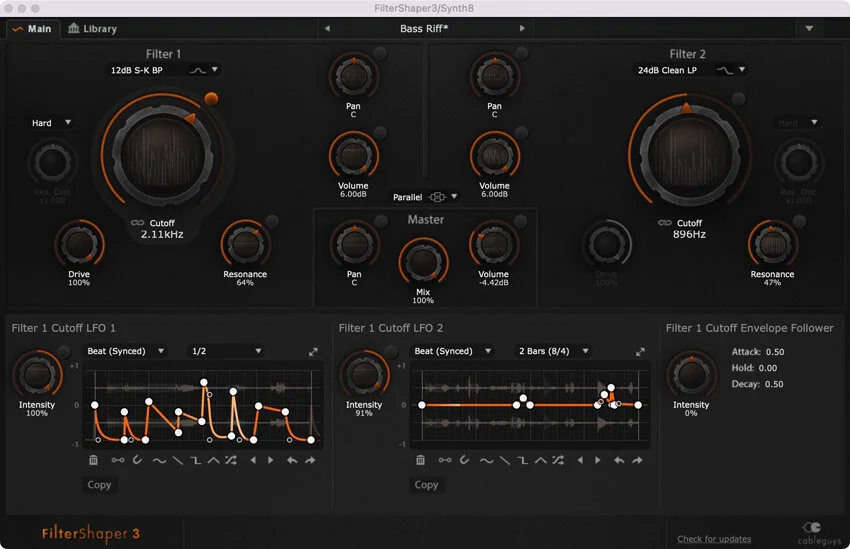The height and width of the screenshot is (549, 850).
Task: Choose the ramp-down shape in LFO 2
Action: coord(505,461)
